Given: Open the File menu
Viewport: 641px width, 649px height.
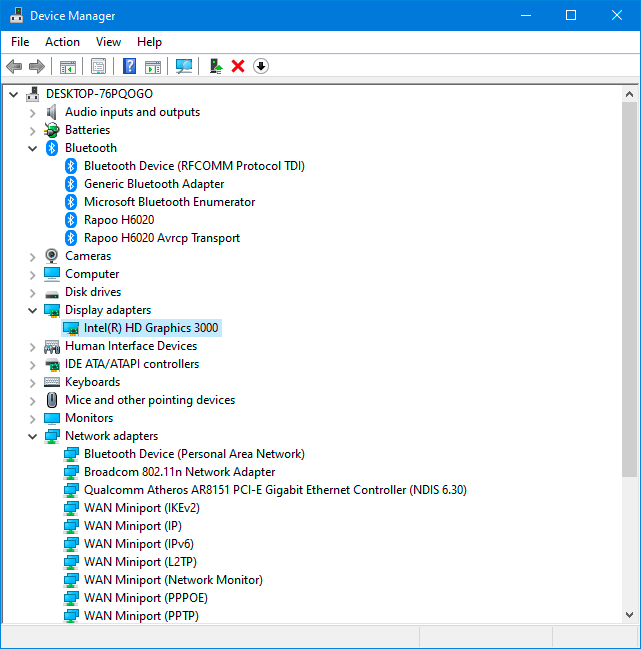Looking at the screenshot, I should tap(20, 42).
